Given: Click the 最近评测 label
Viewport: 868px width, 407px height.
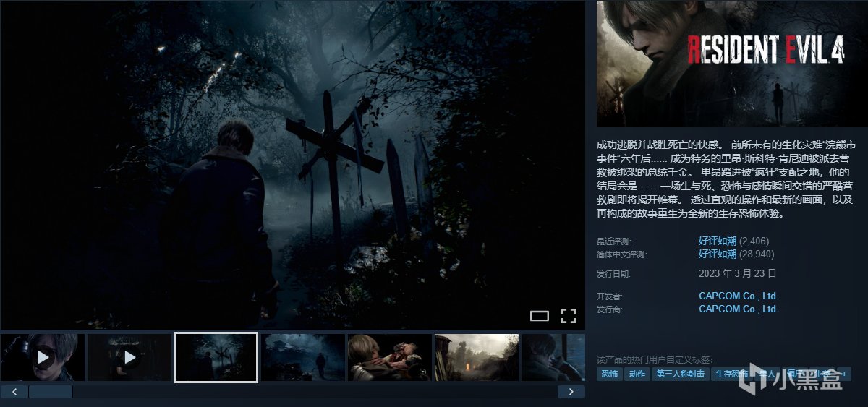Looking at the screenshot, I should (614, 241).
